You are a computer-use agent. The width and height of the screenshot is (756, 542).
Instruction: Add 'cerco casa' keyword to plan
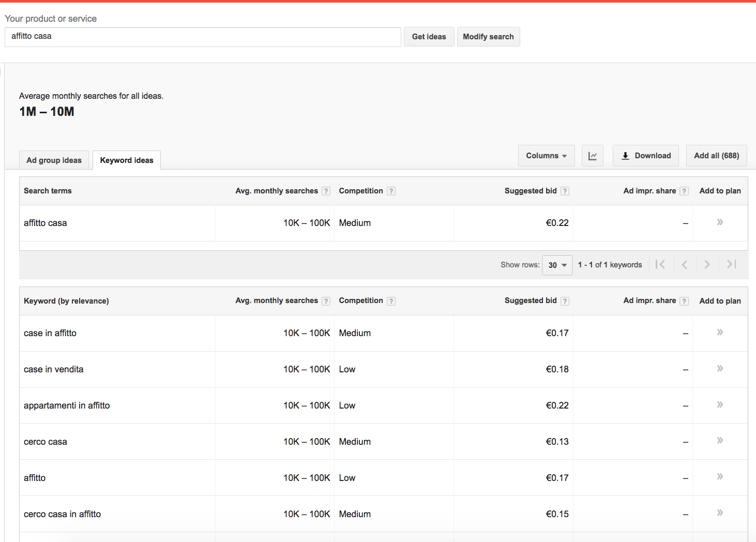click(x=720, y=440)
